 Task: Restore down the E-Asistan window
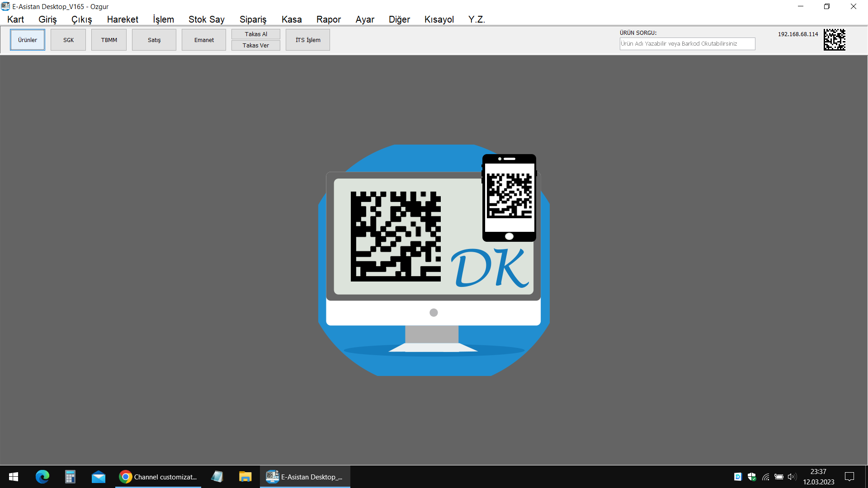[x=827, y=6]
